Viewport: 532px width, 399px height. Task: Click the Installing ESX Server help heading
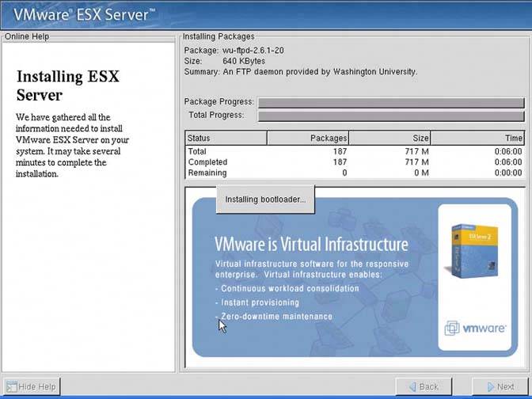click(x=67, y=85)
